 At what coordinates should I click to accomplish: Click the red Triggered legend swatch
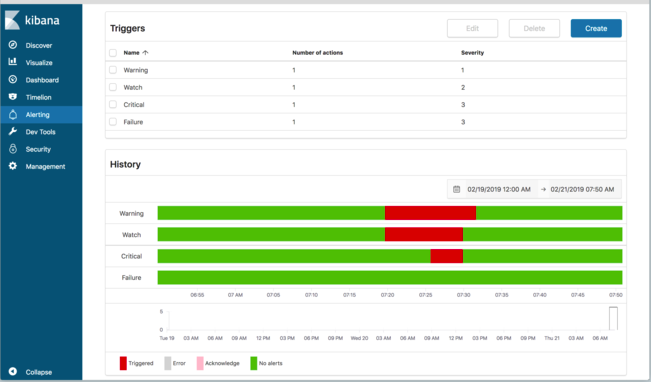pos(123,363)
